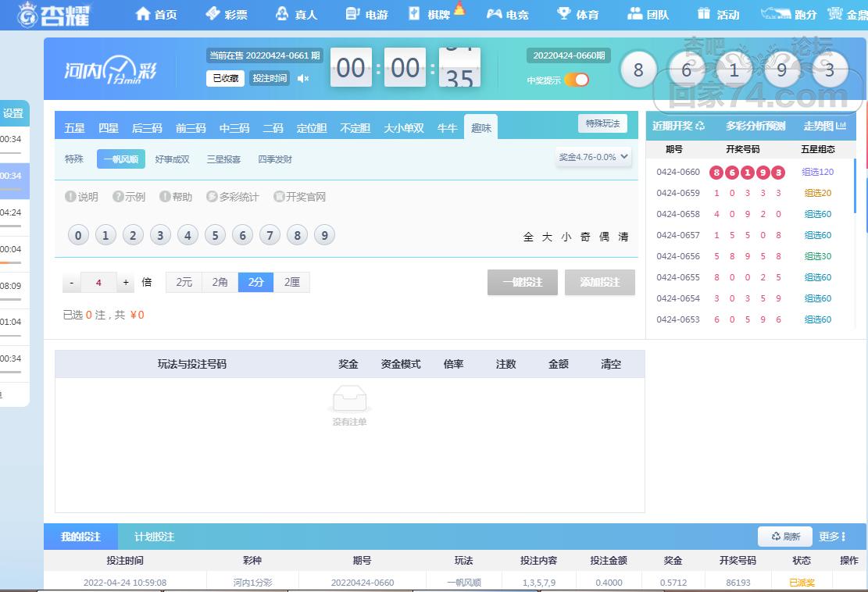Switch to the 大小单双 tab

tap(404, 128)
